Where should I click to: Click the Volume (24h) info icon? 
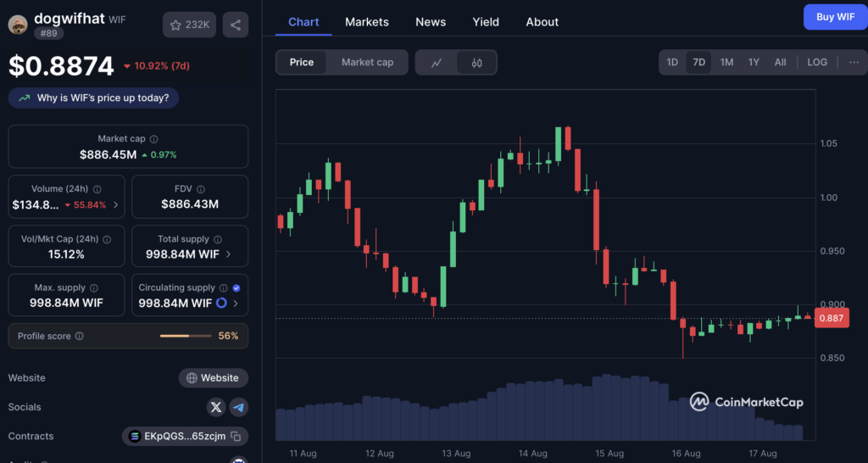[97, 189]
